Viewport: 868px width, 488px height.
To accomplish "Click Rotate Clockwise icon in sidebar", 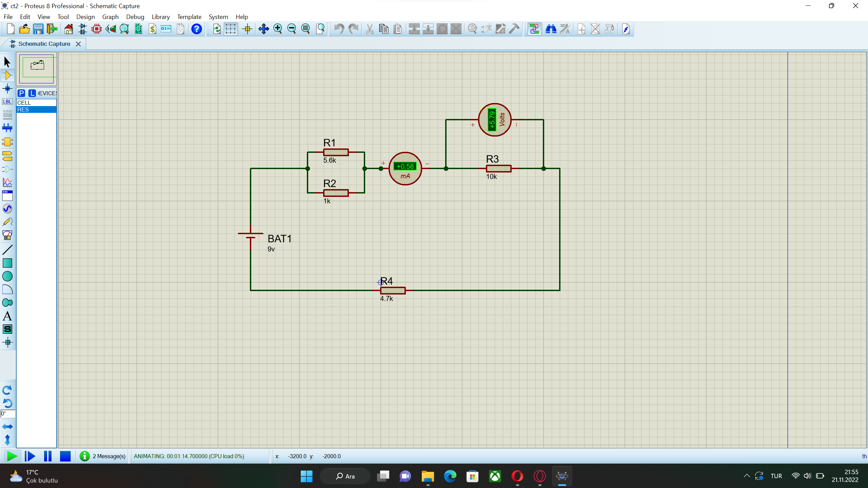I will [7, 390].
